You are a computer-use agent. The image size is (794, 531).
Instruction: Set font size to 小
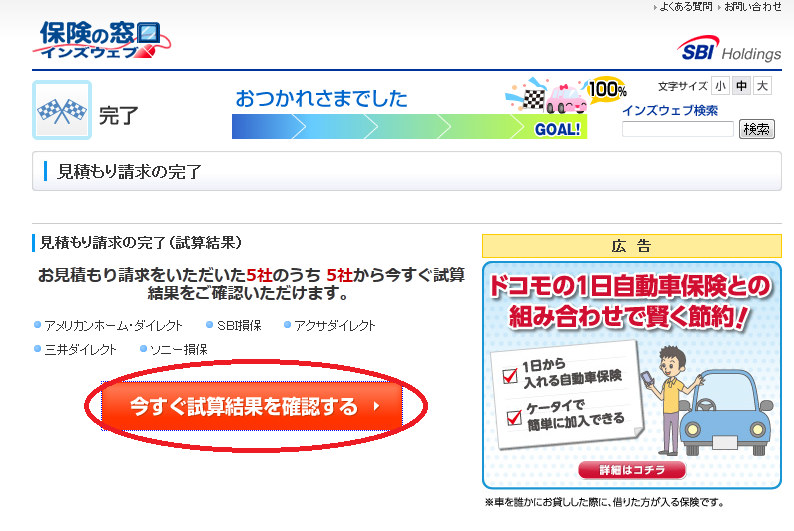tap(720, 86)
